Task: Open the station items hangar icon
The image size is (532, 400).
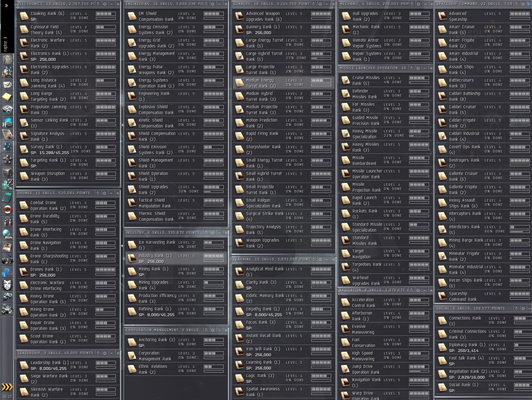Action: 7,310
